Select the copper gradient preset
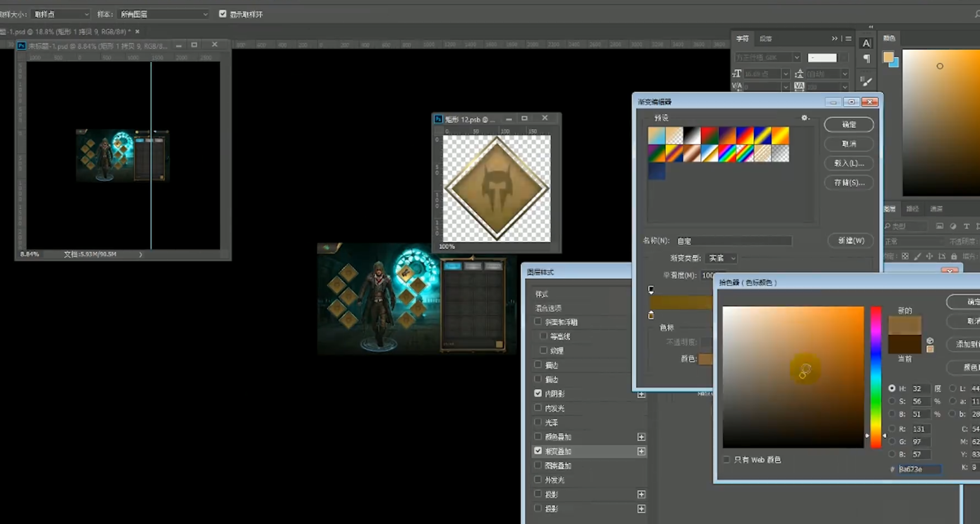The height and width of the screenshot is (524, 980). pyautogui.click(x=692, y=153)
